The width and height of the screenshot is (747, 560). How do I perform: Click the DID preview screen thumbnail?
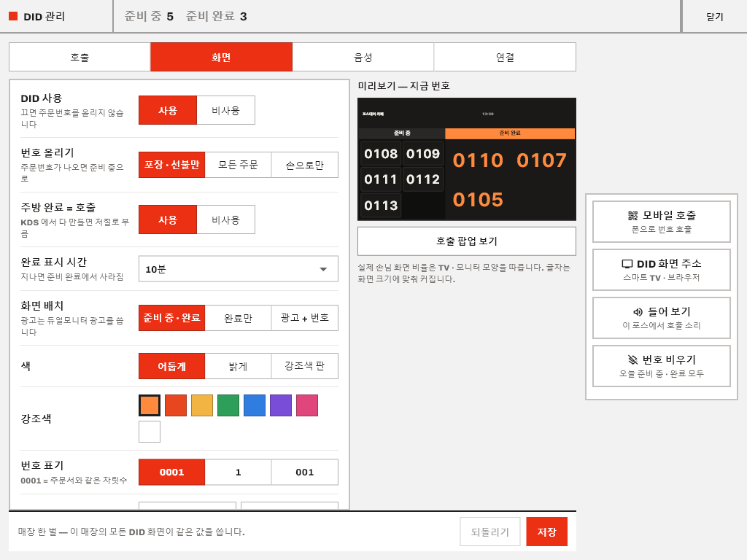(467, 159)
